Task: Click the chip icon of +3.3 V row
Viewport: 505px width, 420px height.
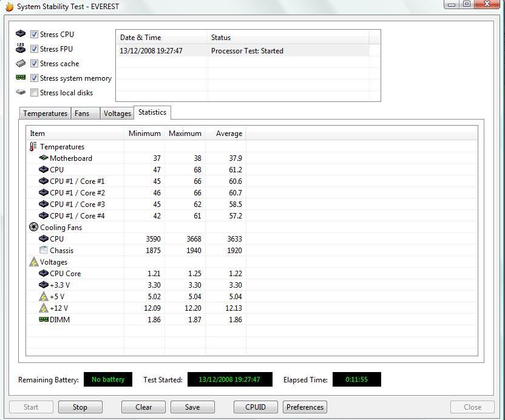Action: coord(44,285)
